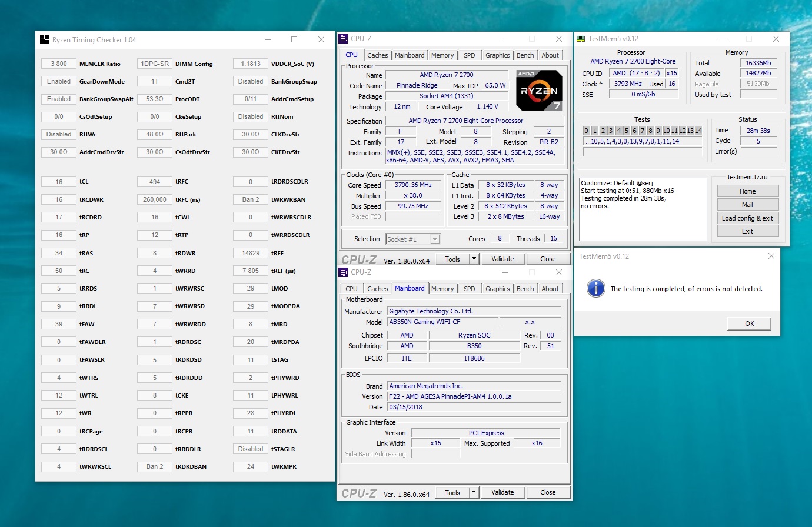812x527 pixels.
Task: Open Memory tab in lower CPU-Z window
Action: pyautogui.click(x=442, y=289)
